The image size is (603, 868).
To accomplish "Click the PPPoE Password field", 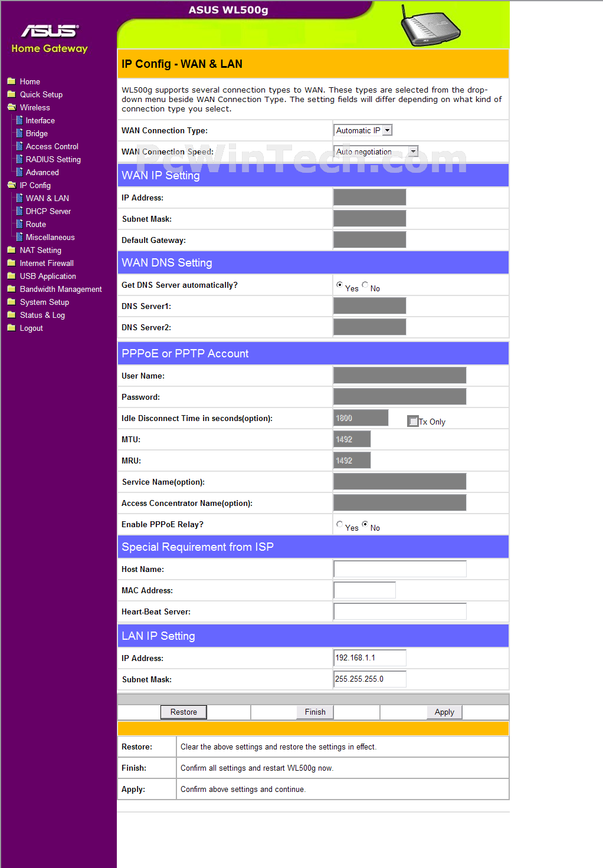I will (400, 396).
